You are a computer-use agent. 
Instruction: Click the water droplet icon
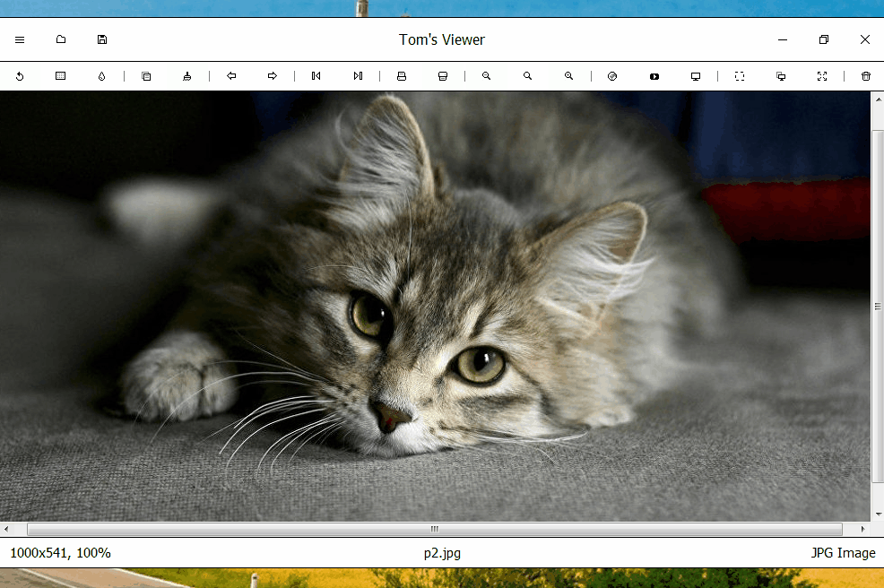[x=101, y=76]
